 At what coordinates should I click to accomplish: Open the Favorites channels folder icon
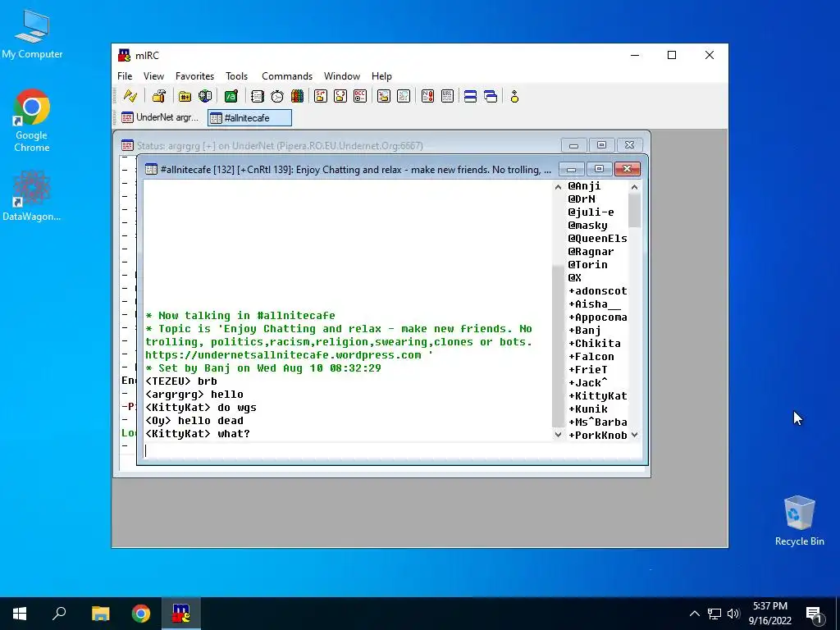coord(185,97)
